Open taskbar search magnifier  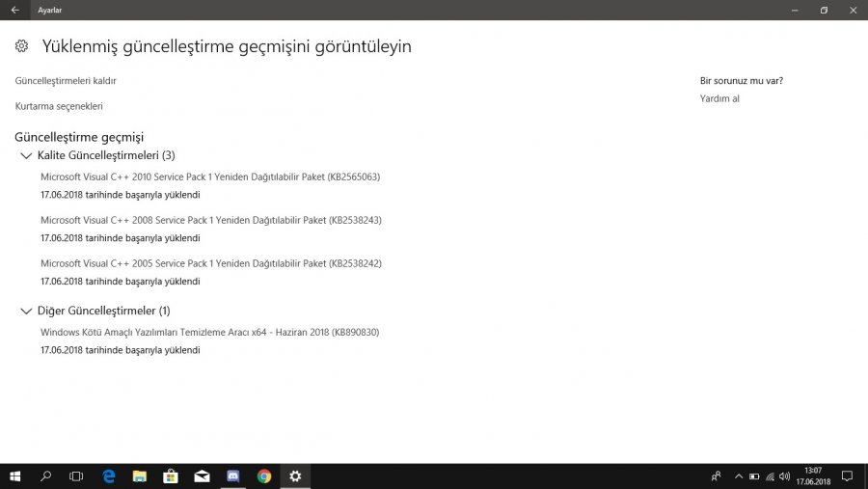click(x=46, y=476)
